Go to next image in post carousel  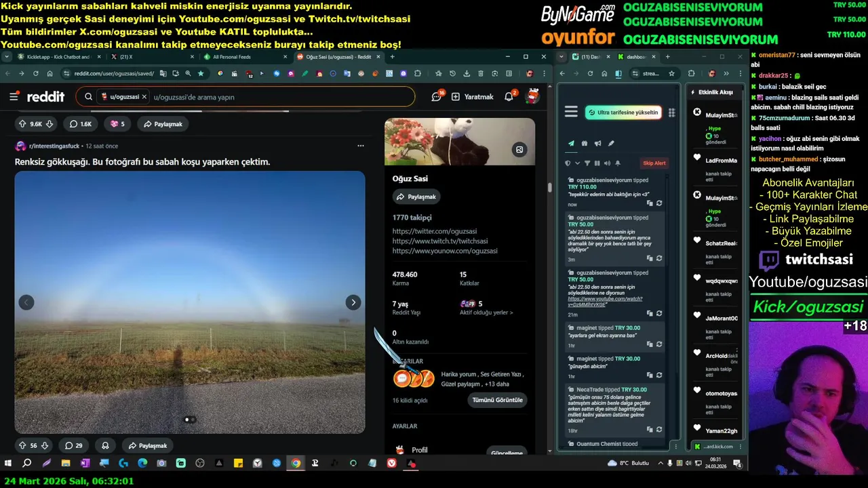353,302
